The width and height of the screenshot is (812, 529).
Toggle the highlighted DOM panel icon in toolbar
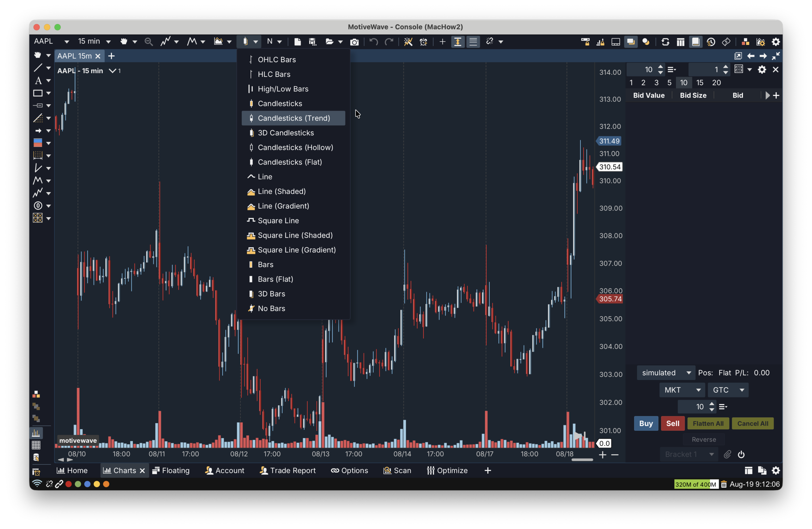click(x=695, y=42)
